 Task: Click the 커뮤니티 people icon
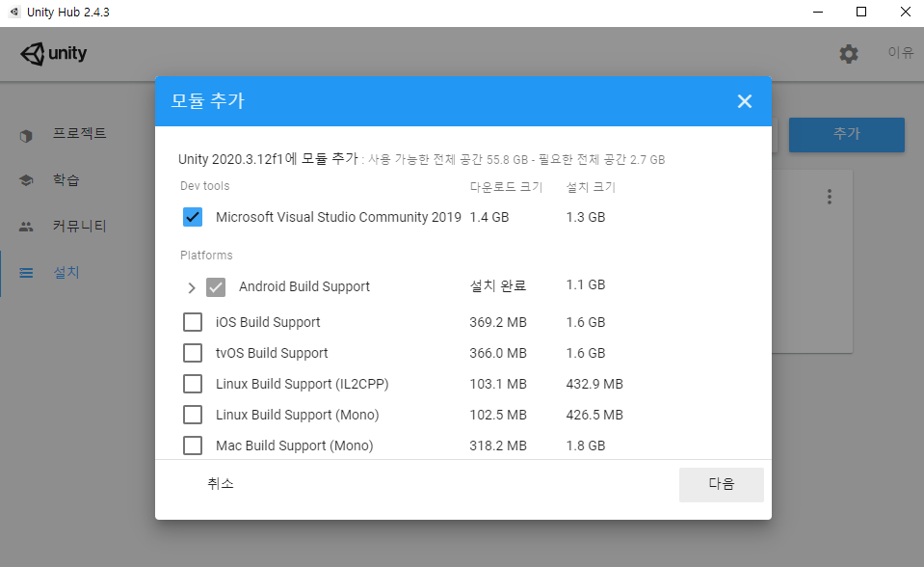coord(26,226)
